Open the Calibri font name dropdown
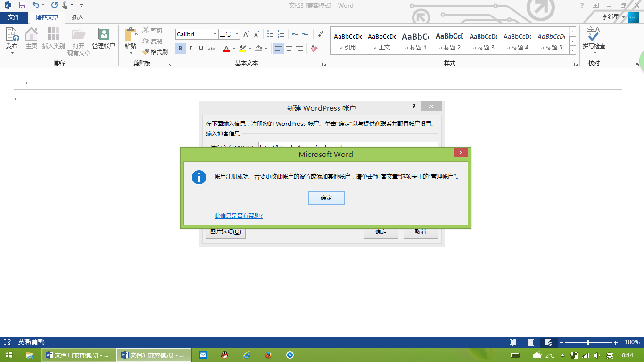The width and height of the screenshot is (644, 362). tap(215, 34)
